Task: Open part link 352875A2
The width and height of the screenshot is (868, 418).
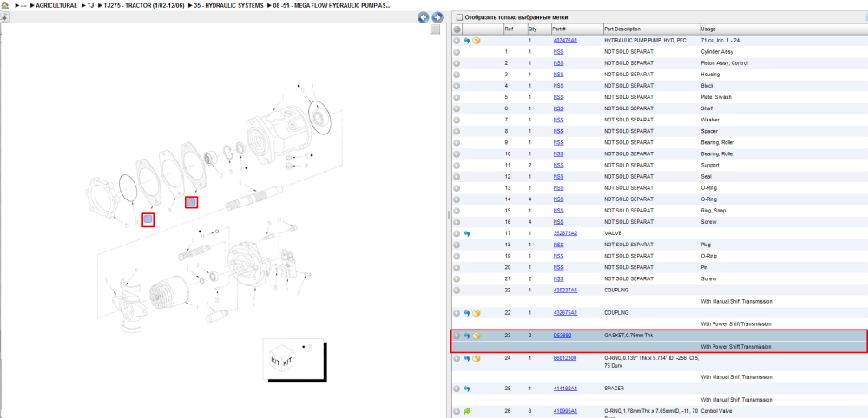Action: pos(565,233)
